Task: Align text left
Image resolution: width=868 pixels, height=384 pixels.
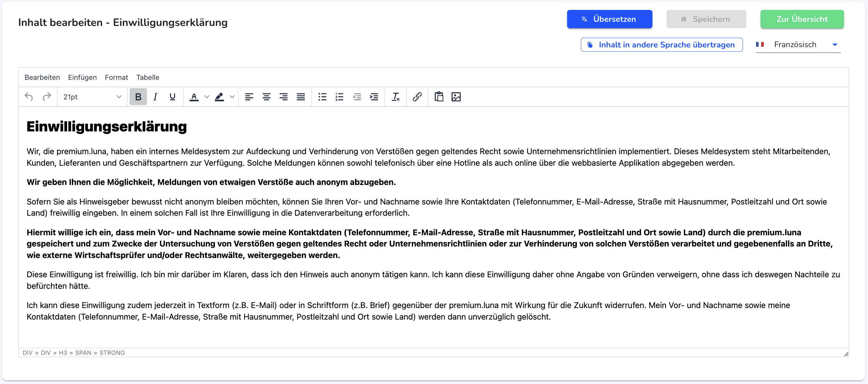Action: 249,97
